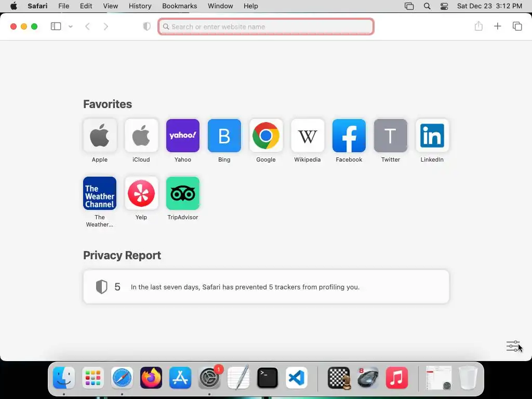The image size is (532, 399).
Task: Open the iCloud favorite
Action: 141,136
